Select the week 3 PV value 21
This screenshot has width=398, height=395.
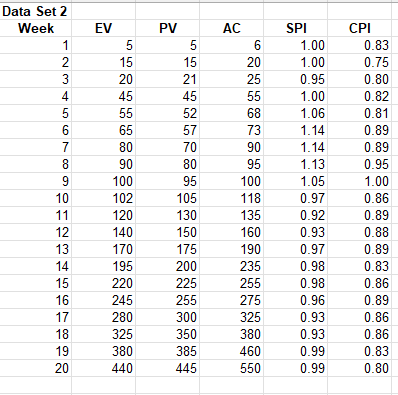[x=167, y=79]
